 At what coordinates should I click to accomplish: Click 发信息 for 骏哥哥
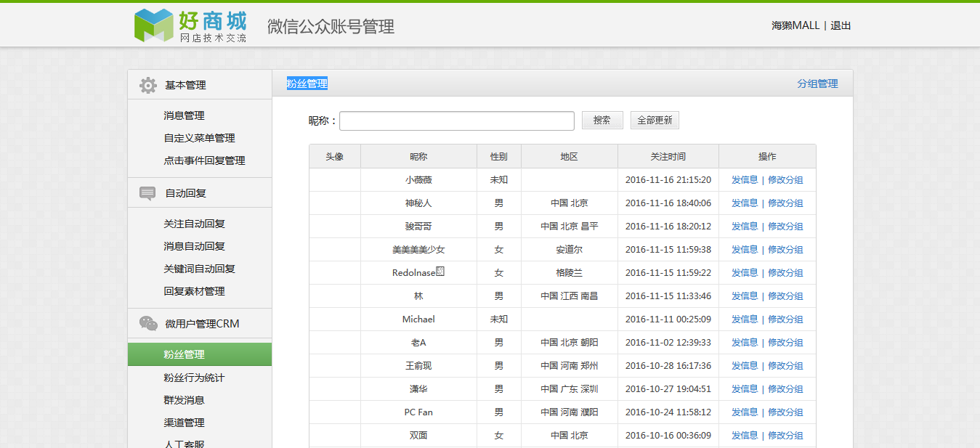[745, 227]
